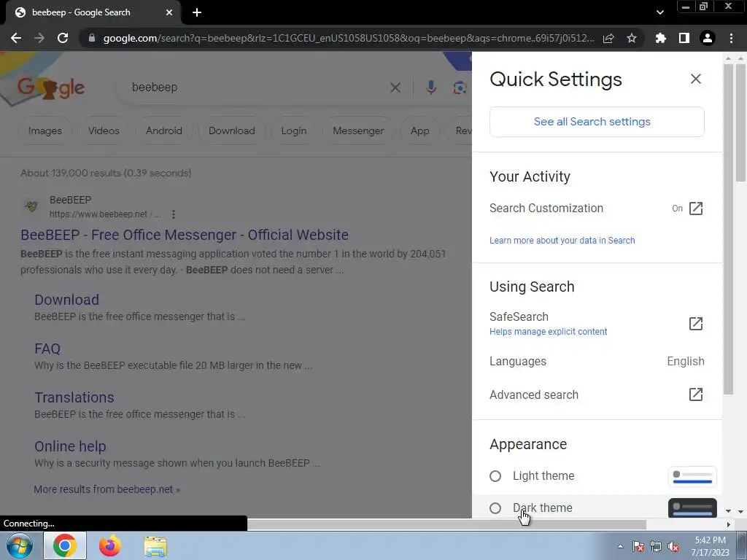Image resolution: width=747 pixels, height=560 pixels.
Task: Select the App filter chip
Action: pos(419,131)
